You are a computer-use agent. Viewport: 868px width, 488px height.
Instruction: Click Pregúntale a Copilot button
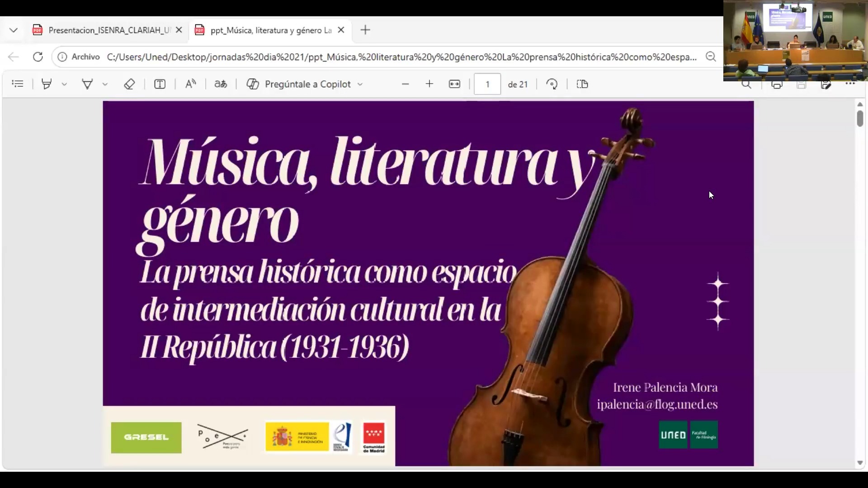299,84
